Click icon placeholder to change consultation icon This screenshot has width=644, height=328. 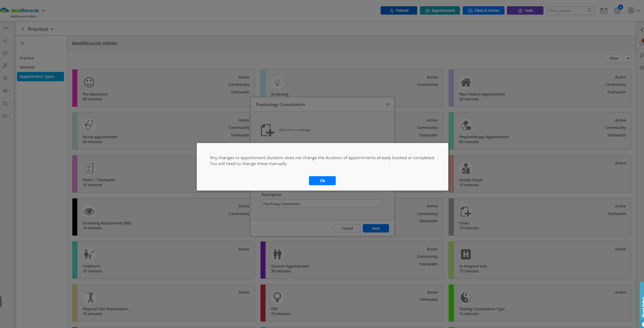[x=267, y=130]
